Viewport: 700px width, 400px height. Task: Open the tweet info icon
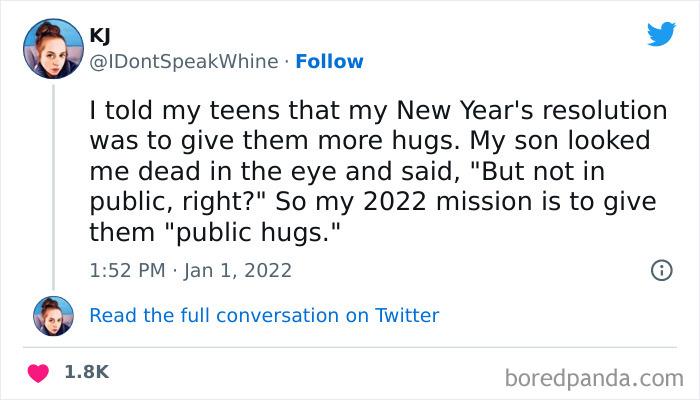661,270
